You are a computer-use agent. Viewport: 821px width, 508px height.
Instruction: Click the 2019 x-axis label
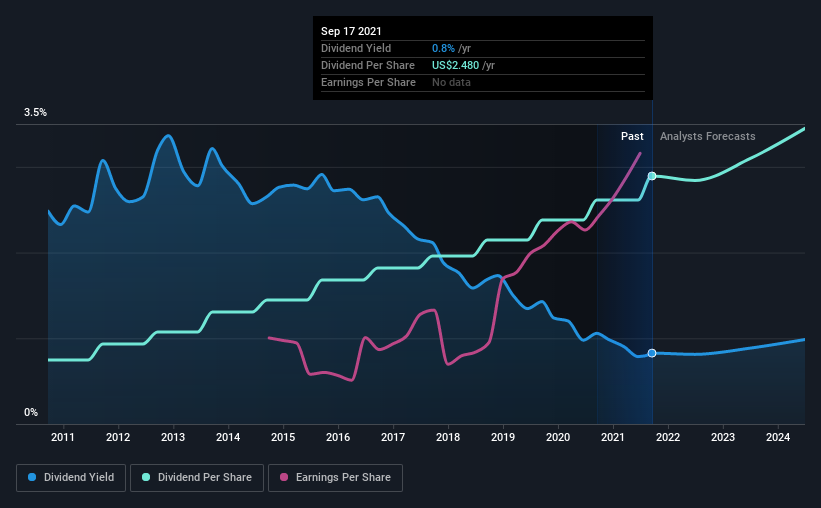point(503,437)
